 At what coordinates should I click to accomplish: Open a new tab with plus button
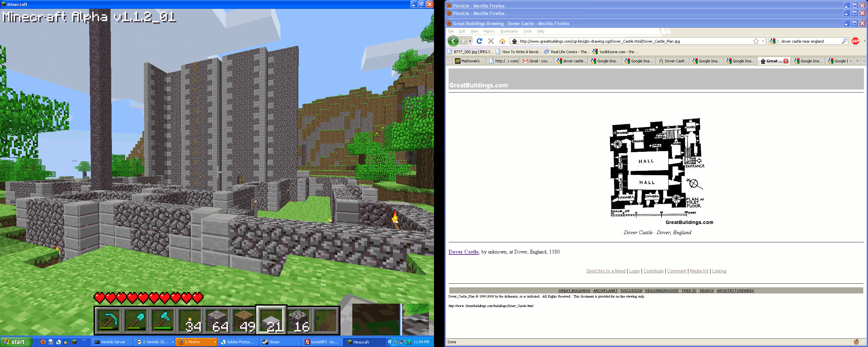coord(857,61)
